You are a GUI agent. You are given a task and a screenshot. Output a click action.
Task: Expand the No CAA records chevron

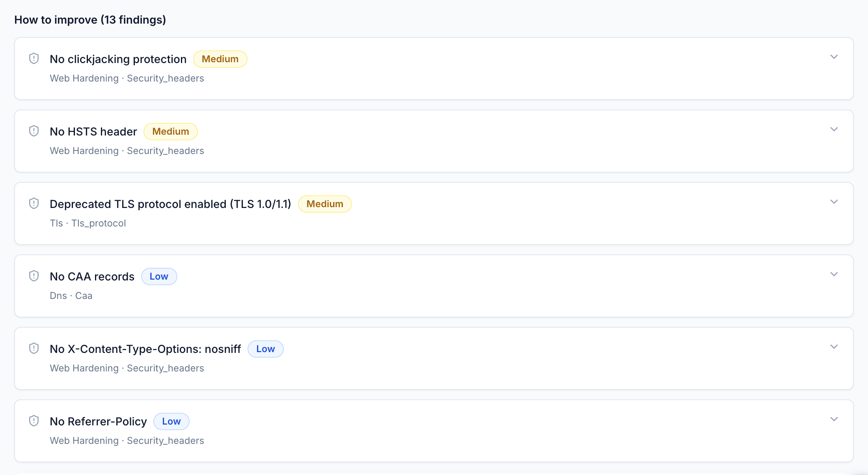pos(834,274)
